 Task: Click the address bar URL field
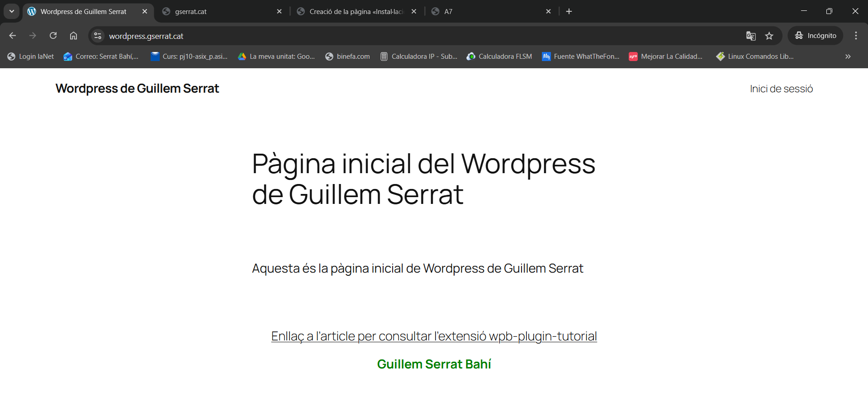pos(407,36)
